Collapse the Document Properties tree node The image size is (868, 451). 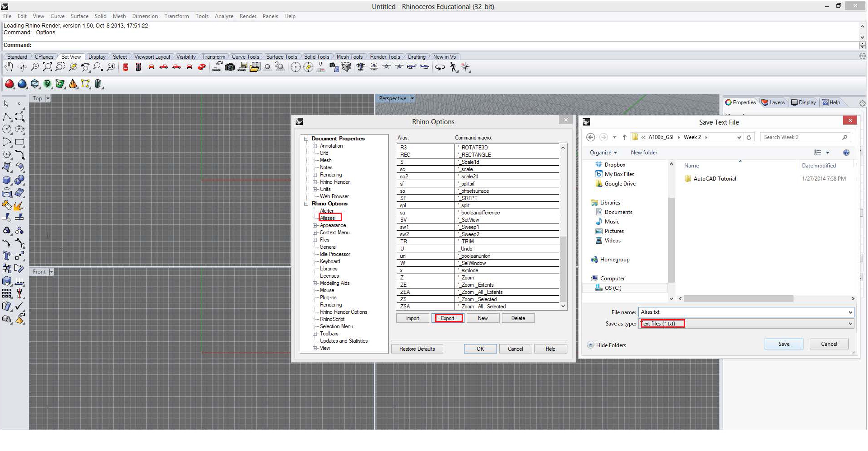(x=306, y=139)
